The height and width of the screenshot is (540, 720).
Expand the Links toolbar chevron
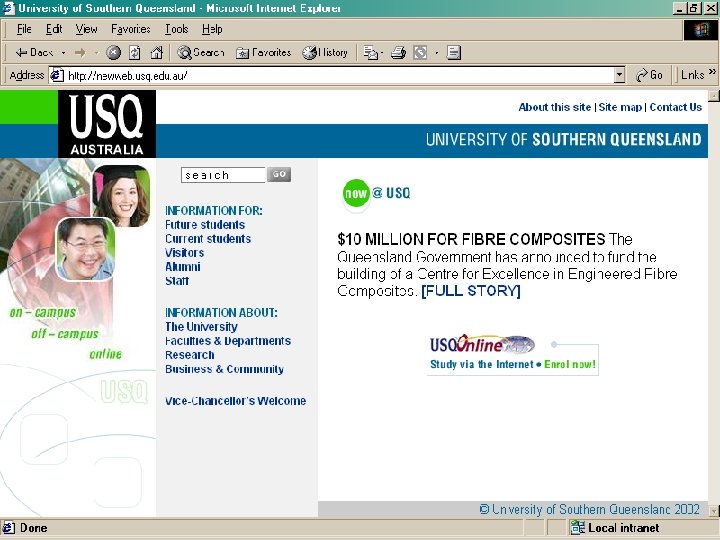coord(712,72)
